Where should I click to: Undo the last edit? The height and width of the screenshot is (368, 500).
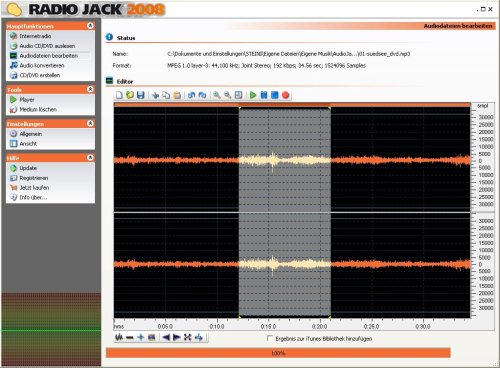(x=191, y=95)
